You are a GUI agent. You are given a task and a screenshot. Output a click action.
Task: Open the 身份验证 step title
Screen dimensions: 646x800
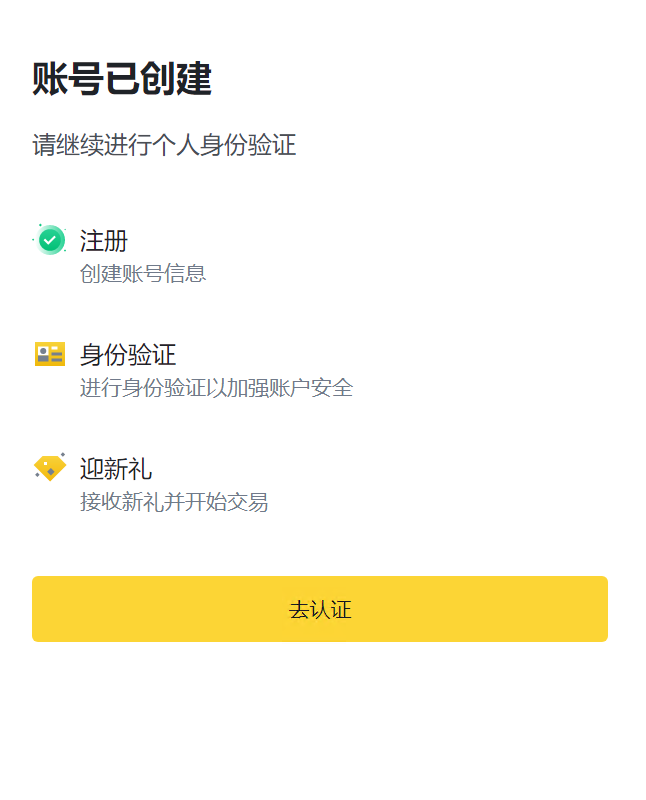tap(128, 355)
